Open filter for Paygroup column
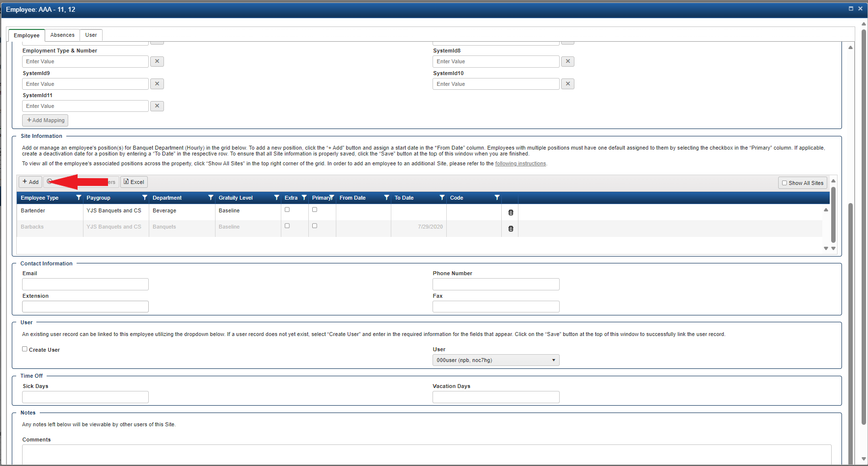The height and width of the screenshot is (466, 868). coord(144,198)
